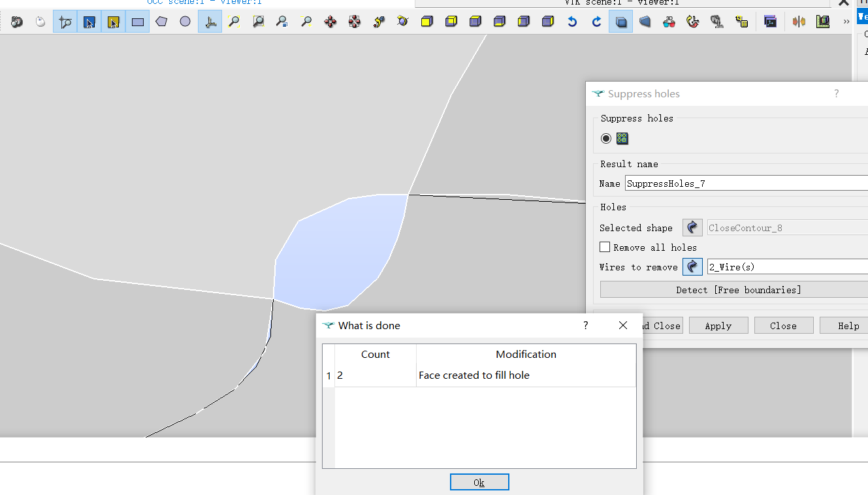This screenshot has height=495, width=868.
Task: Select the Fit All zoom icon
Action: 234,22
